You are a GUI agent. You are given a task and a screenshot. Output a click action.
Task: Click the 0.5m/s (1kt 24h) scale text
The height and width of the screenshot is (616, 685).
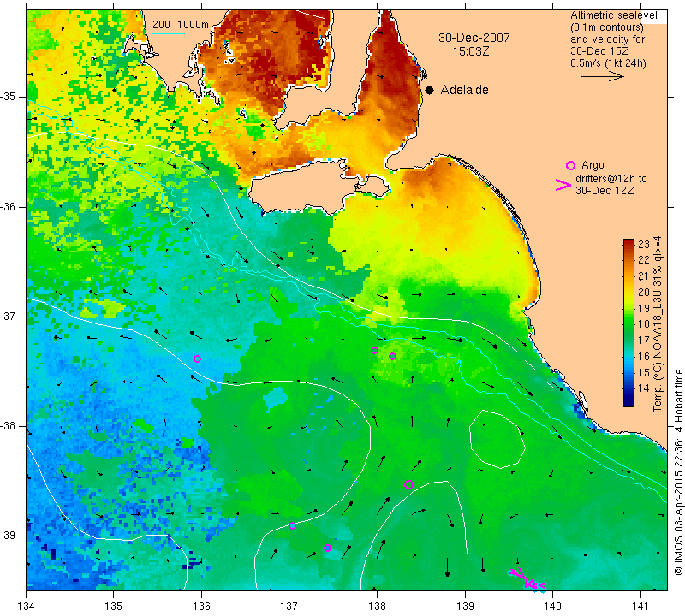(608, 63)
